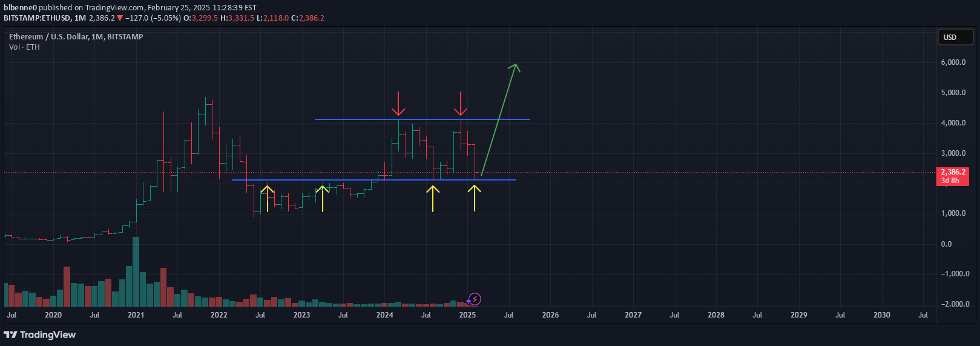Click the blbenne0 author name
The width and height of the screenshot is (980, 346).
(21, 8)
